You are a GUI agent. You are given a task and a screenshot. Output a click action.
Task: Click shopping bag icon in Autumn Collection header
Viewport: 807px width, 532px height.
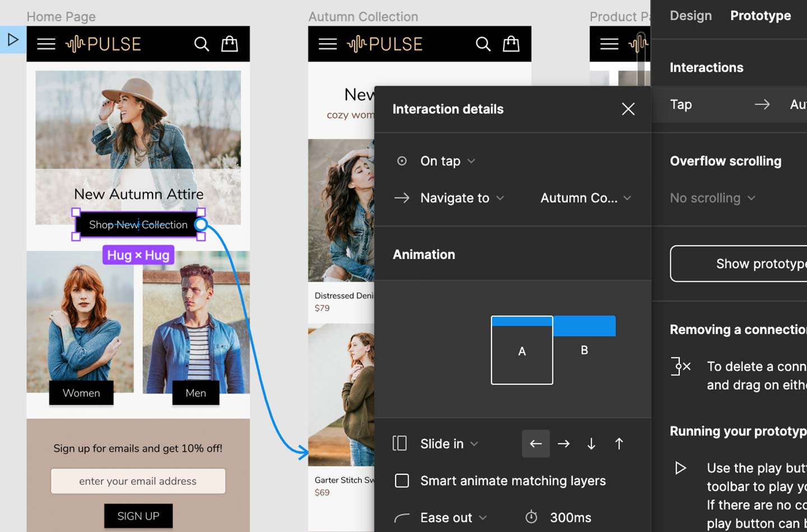point(511,44)
